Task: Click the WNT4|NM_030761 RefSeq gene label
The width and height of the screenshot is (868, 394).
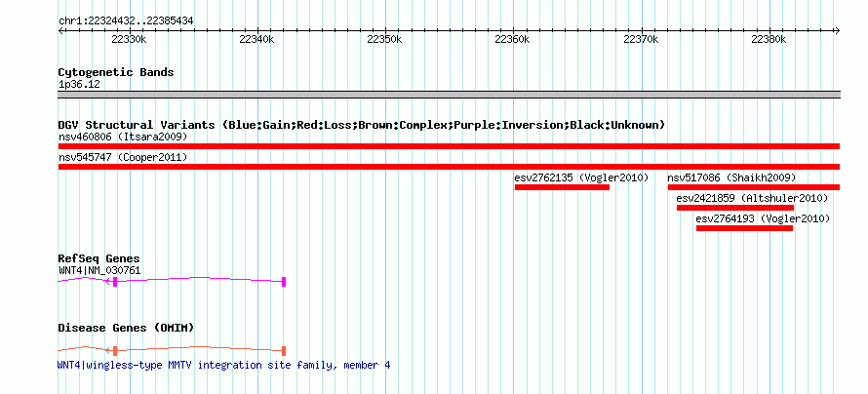Action: point(99,270)
